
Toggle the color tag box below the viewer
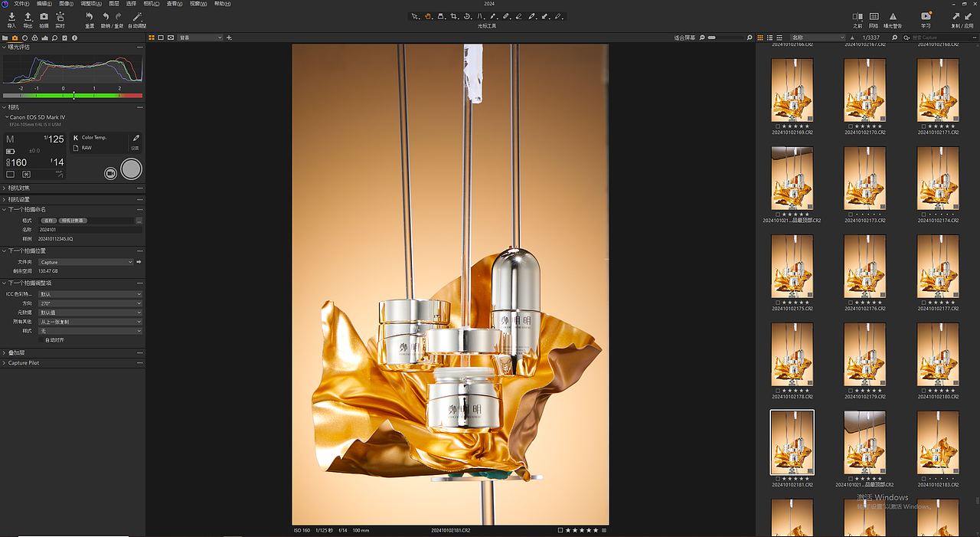560,530
